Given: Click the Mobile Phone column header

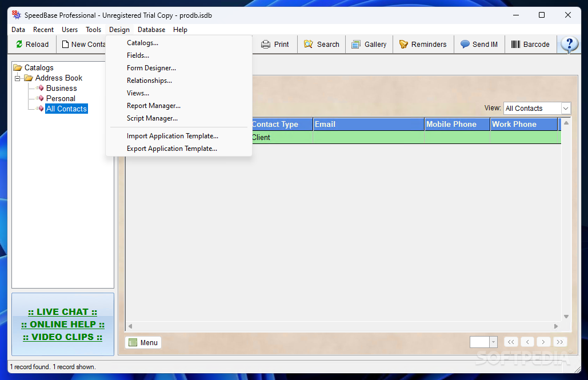Looking at the screenshot, I should [457, 124].
